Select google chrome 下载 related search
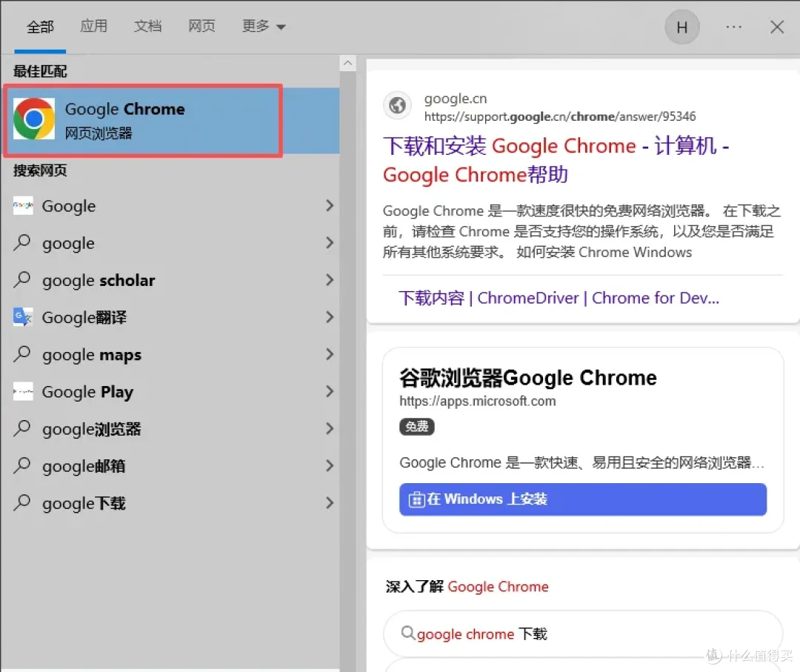 pyautogui.click(x=583, y=633)
